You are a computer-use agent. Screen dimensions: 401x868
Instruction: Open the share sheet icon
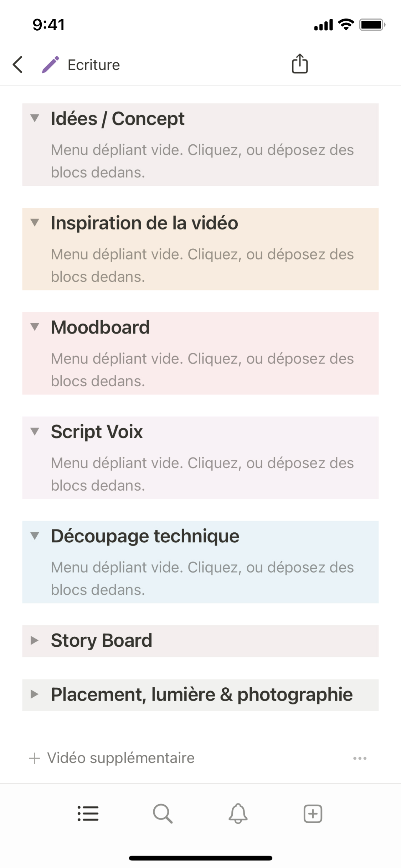pos(299,64)
